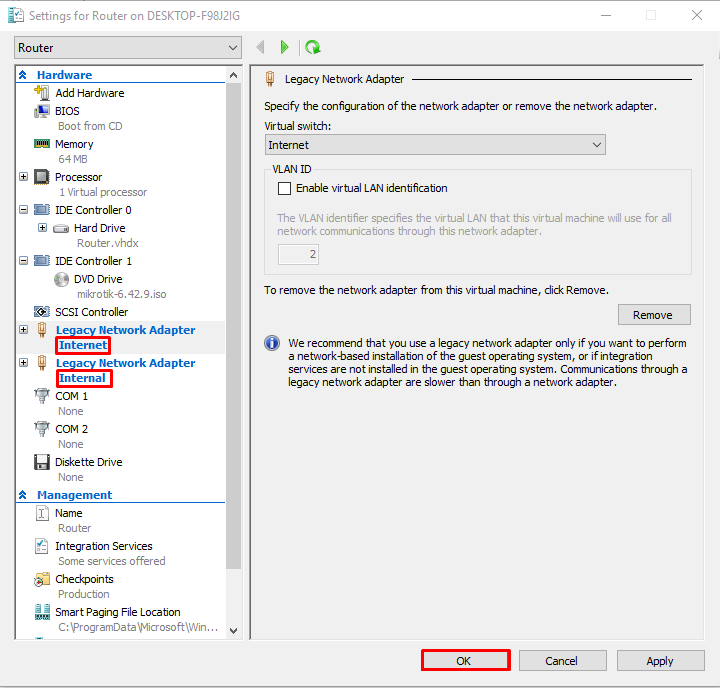
Task: Expand the Hard Drive node
Action: tap(42, 228)
